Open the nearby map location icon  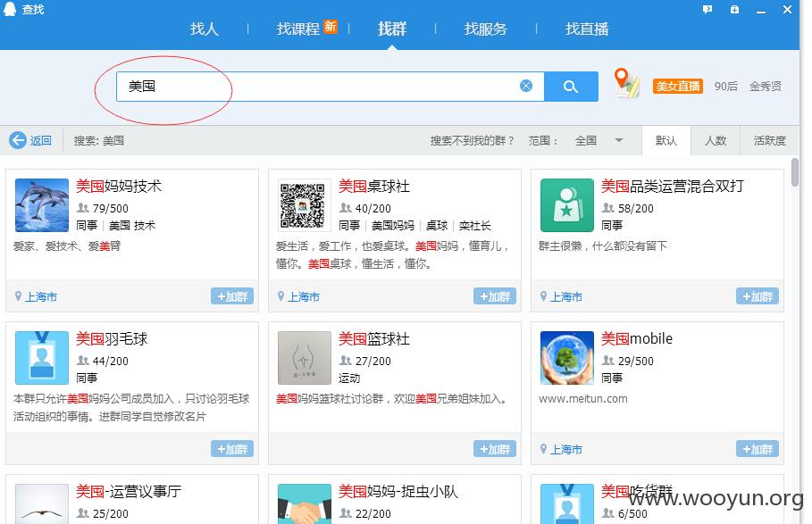tap(626, 83)
